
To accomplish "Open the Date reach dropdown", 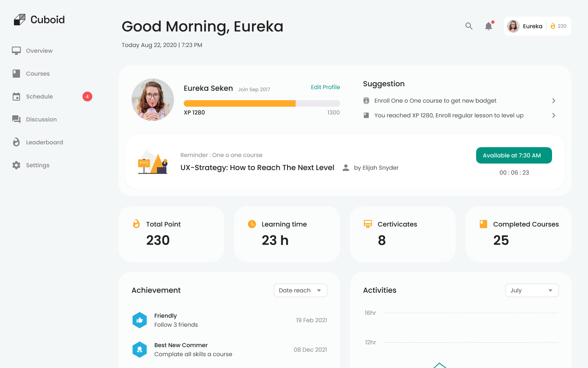I will (x=300, y=290).
